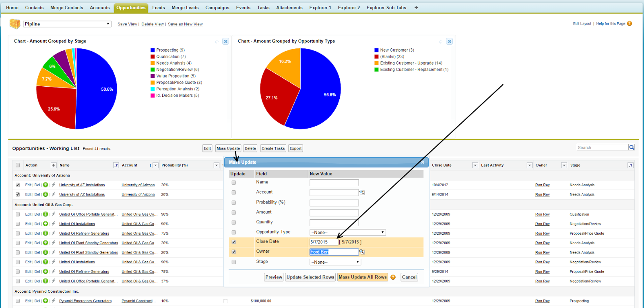
Task: Click the sort arrow in Account column header
Action: coord(151,165)
